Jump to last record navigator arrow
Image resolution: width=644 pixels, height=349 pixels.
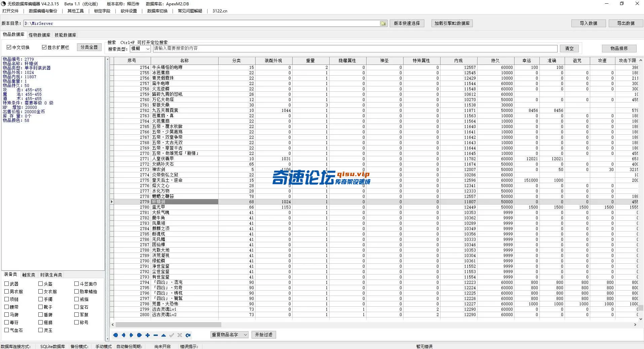tap(140, 335)
